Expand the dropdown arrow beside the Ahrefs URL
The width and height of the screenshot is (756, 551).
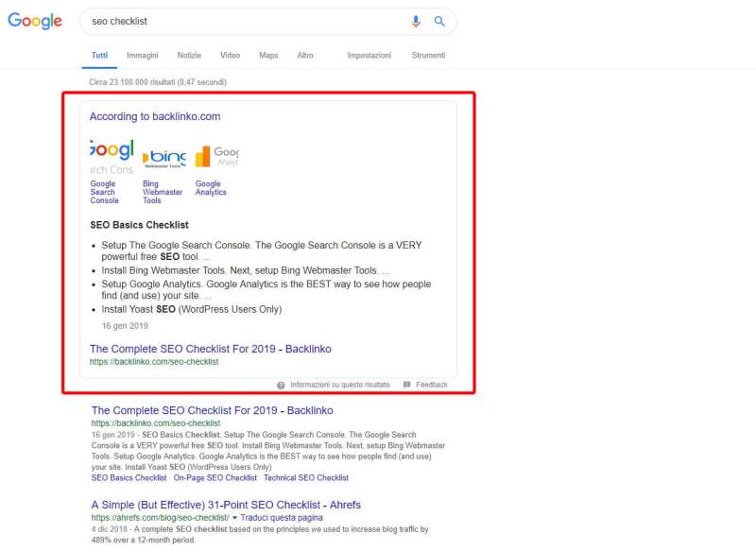pos(234,518)
